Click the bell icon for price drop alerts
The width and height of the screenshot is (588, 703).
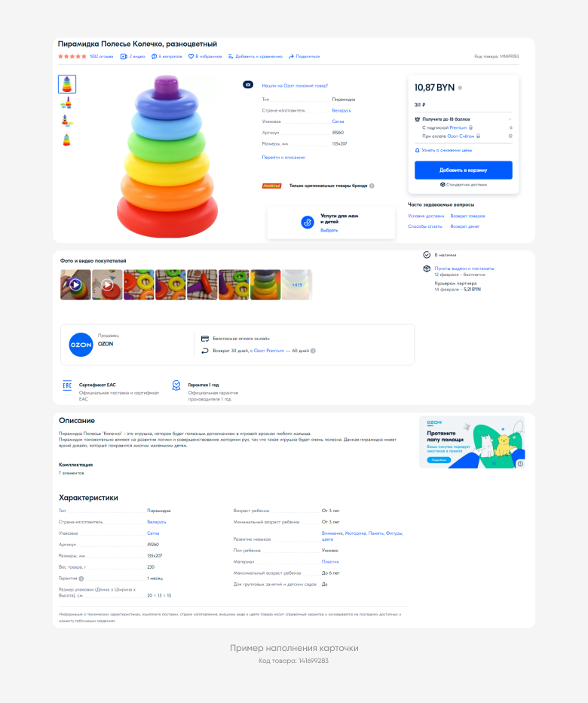click(417, 150)
